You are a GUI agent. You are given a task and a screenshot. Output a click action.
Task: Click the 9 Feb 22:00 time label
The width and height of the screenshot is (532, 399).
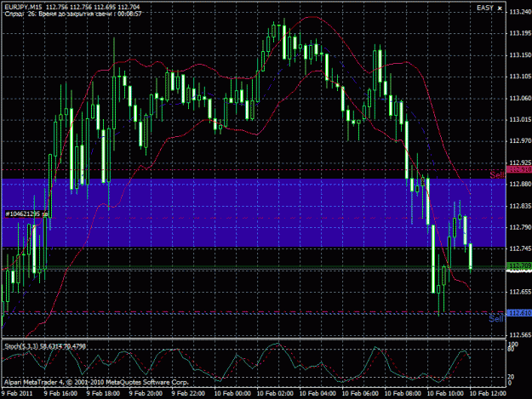188,394
